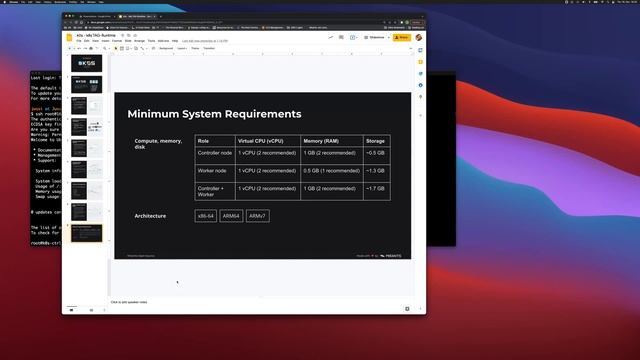Image resolution: width=640 pixels, height=360 pixels.
Task: Open the Layout dropdown
Action: pos(182,49)
